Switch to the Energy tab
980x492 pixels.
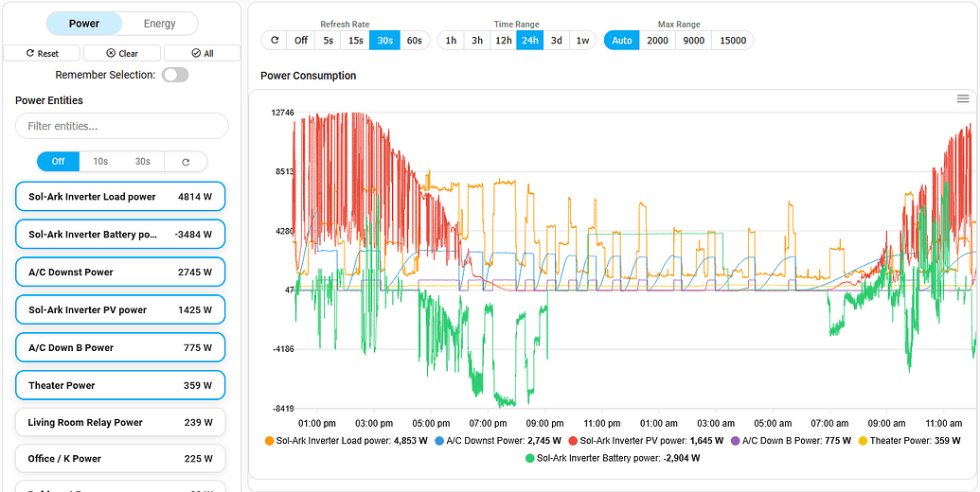[x=160, y=24]
